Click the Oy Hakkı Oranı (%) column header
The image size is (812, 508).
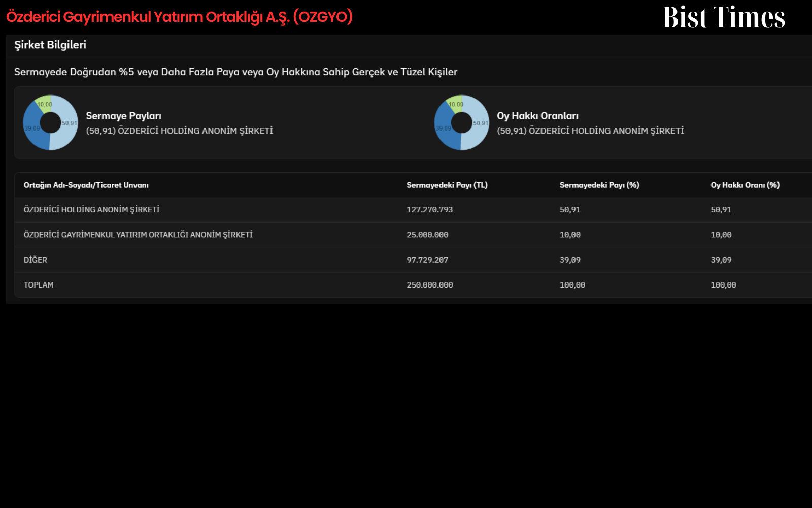click(745, 185)
